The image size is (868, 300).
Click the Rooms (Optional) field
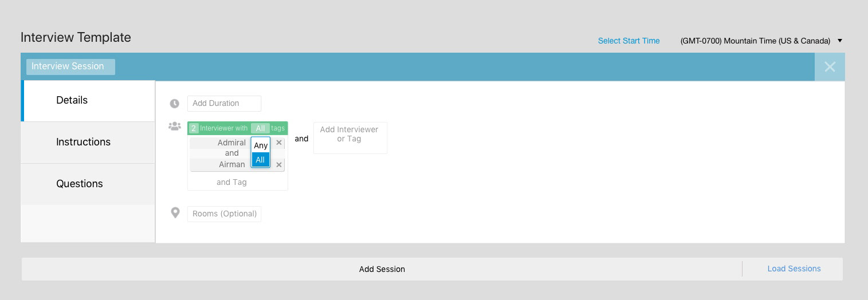(x=224, y=214)
